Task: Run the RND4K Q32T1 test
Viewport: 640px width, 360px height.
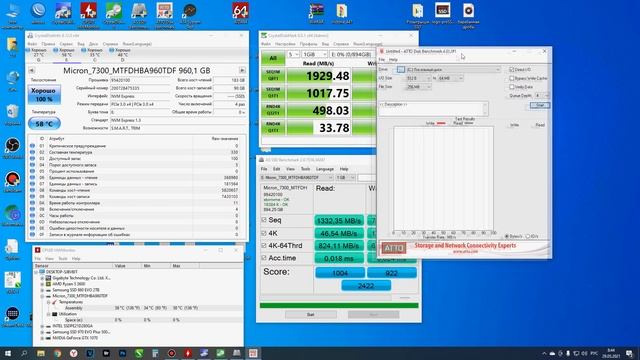Action: pos(273,110)
